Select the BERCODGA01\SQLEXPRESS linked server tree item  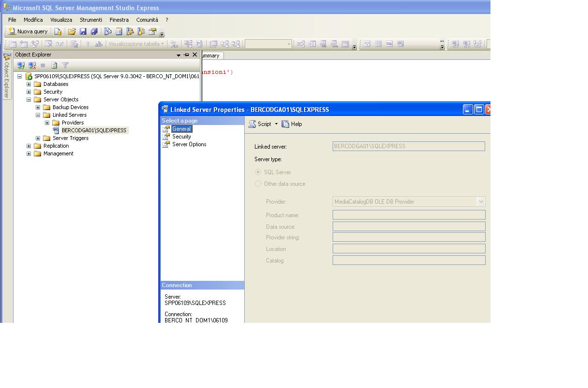pos(94,130)
